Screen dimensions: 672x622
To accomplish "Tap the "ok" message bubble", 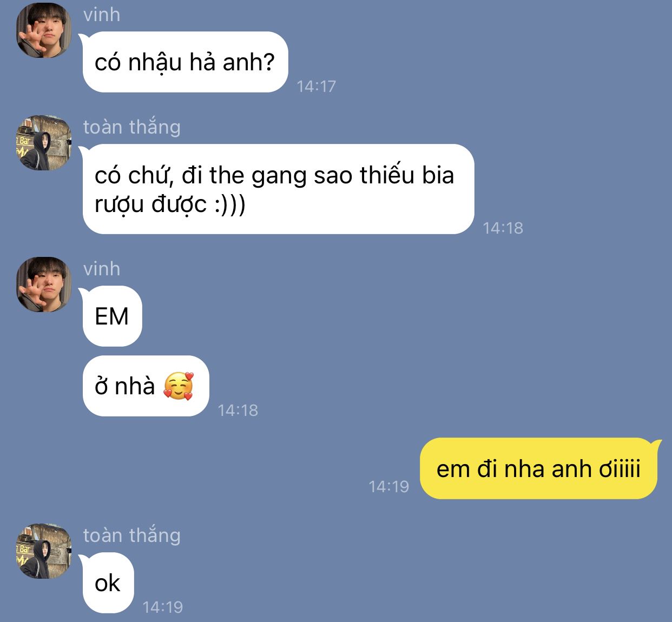I will (x=108, y=583).
